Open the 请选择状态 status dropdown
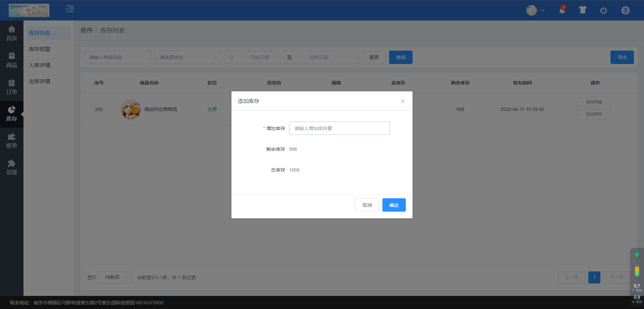The width and height of the screenshot is (644, 309). tap(187, 57)
